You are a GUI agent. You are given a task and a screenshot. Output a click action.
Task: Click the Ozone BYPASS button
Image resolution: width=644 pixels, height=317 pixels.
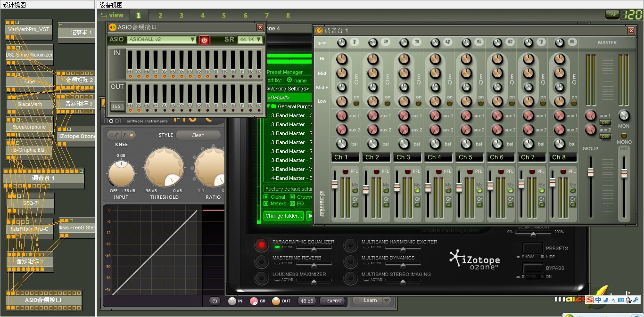pos(532,268)
